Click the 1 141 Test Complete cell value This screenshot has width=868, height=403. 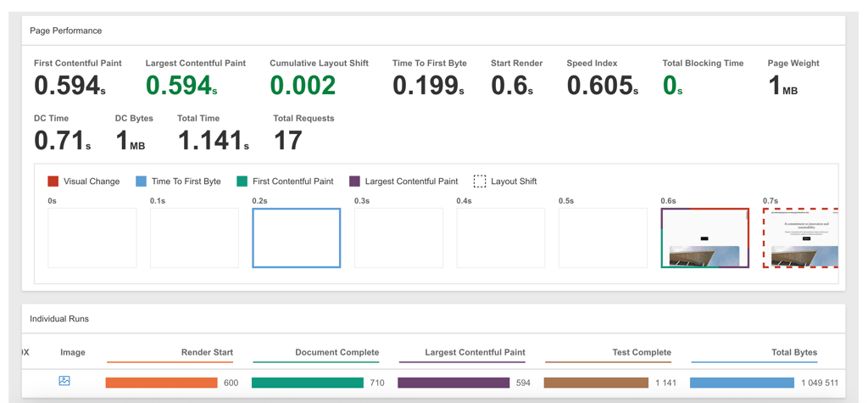tap(665, 383)
